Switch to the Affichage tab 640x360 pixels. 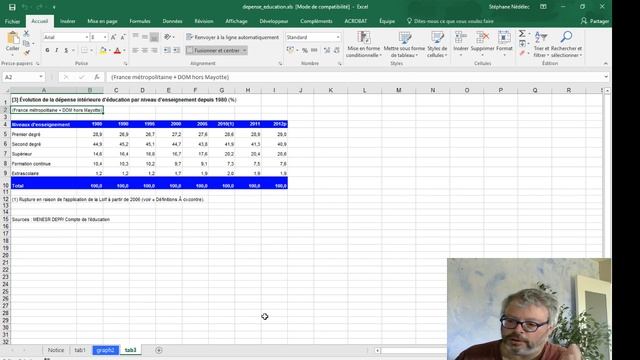point(236,21)
